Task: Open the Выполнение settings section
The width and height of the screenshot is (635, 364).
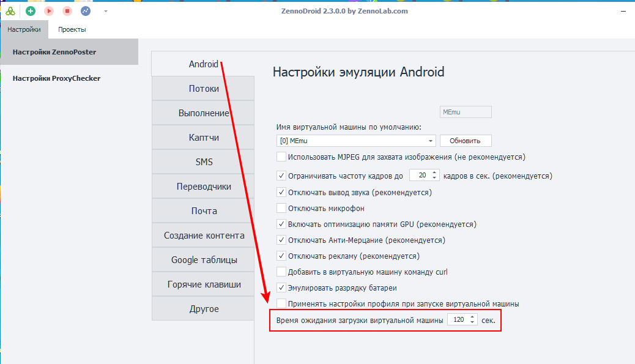Action: [203, 113]
